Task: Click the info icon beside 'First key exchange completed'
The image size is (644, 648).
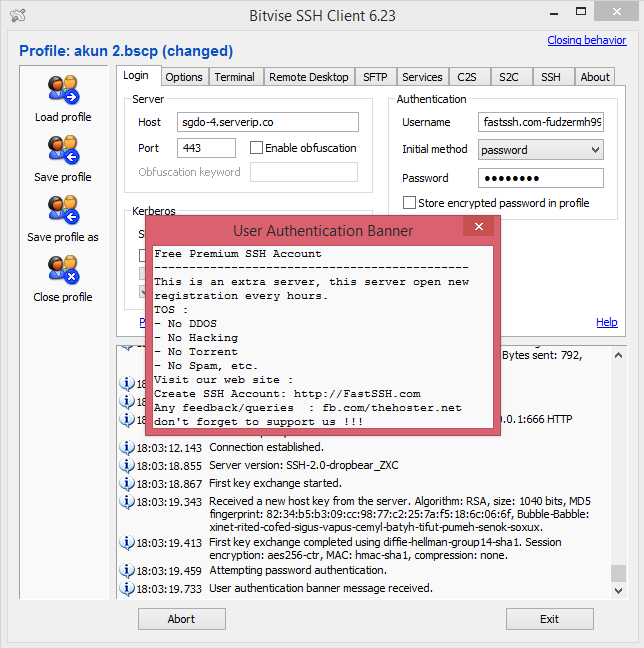Action: pyautogui.click(x=127, y=542)
